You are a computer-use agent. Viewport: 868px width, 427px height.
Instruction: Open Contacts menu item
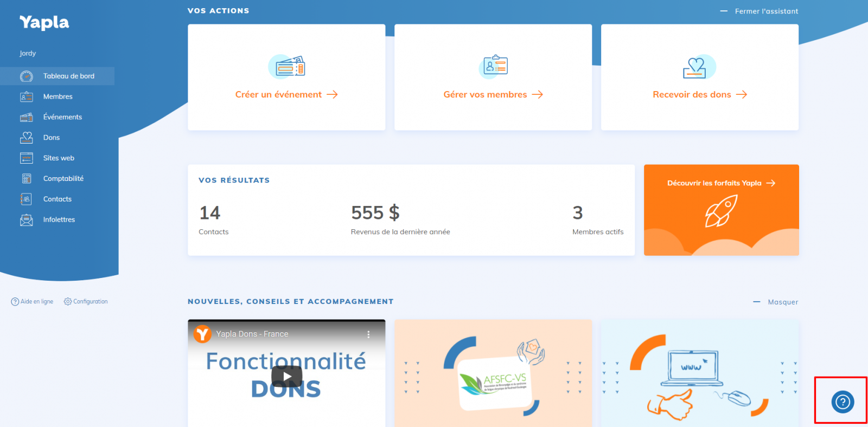pyautogui.click(x=58, y=199)
